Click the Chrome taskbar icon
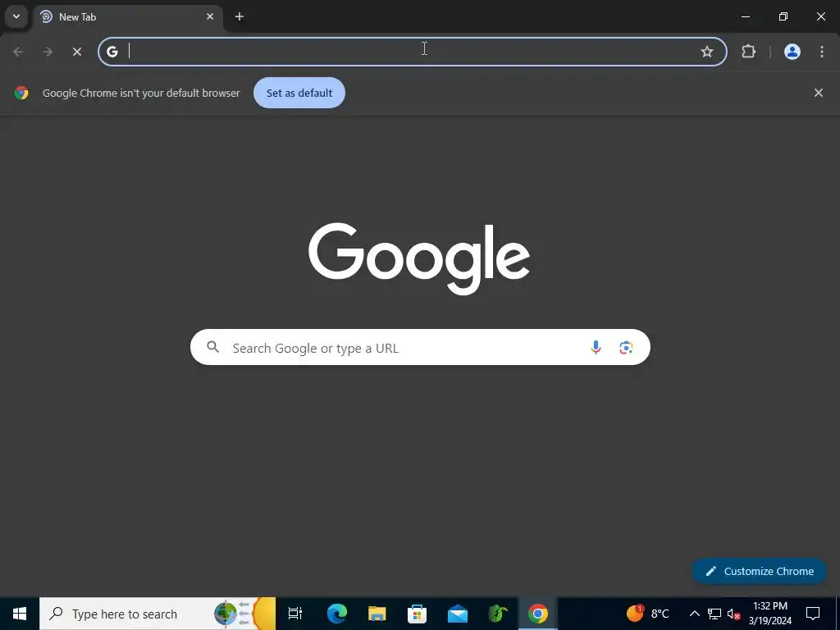 click(x=538, y=614)
